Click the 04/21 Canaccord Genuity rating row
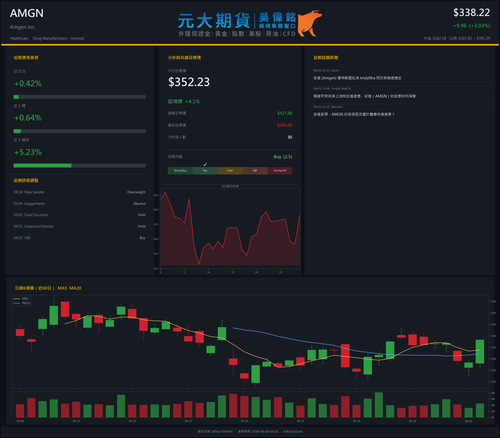 80,226
